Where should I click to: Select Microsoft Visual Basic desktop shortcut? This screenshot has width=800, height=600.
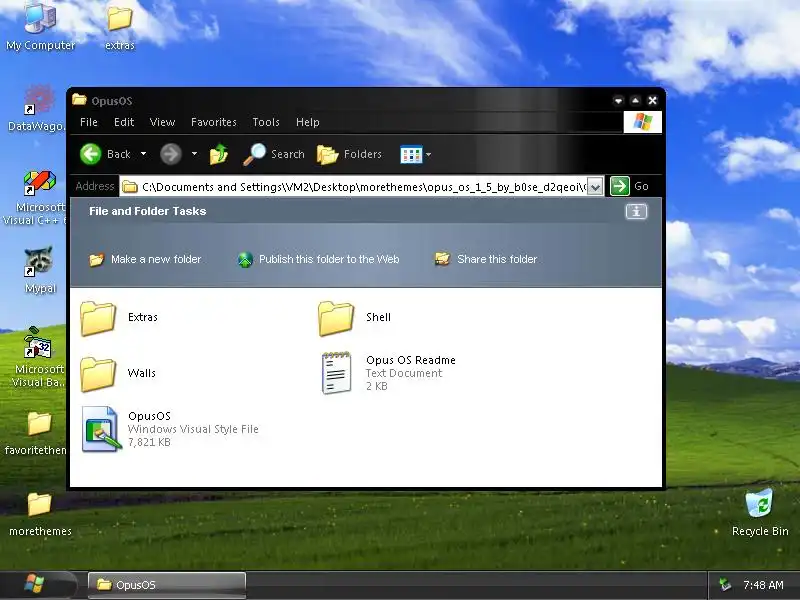coord(37,343)
